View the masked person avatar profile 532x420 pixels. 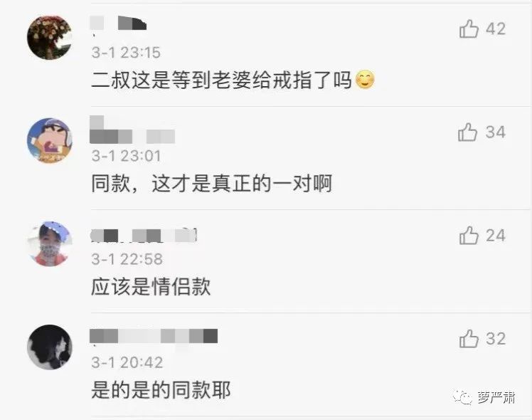point(50,243)
